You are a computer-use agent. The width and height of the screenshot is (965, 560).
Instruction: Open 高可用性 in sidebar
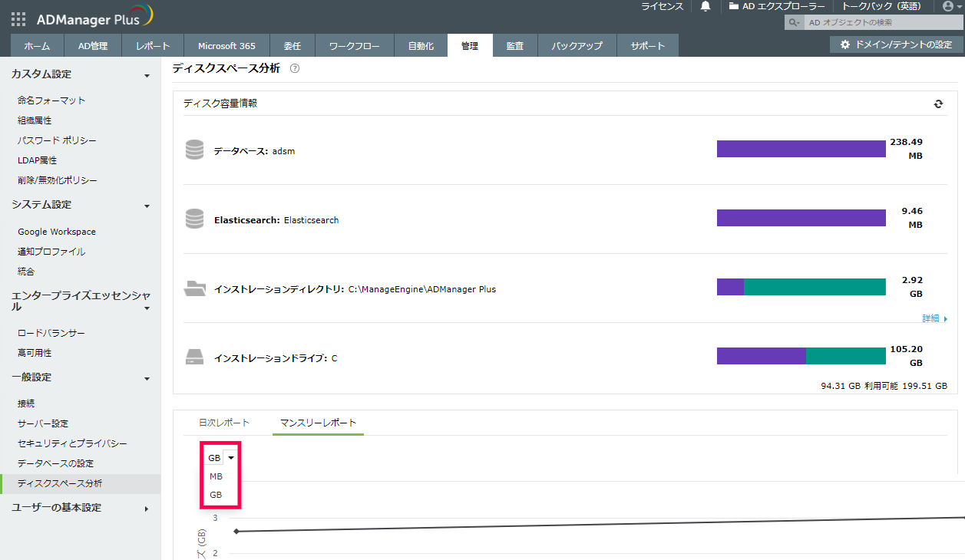tap(35, 353)
